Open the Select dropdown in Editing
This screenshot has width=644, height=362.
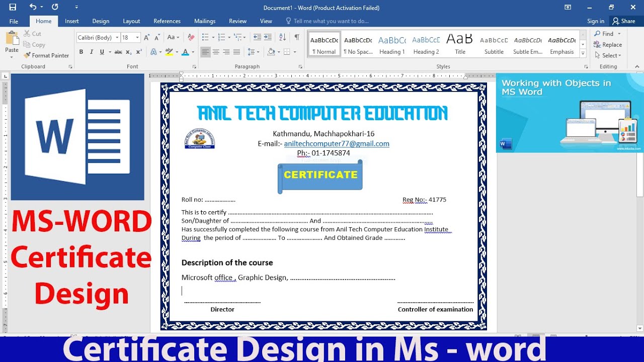(x=608, y=55)
